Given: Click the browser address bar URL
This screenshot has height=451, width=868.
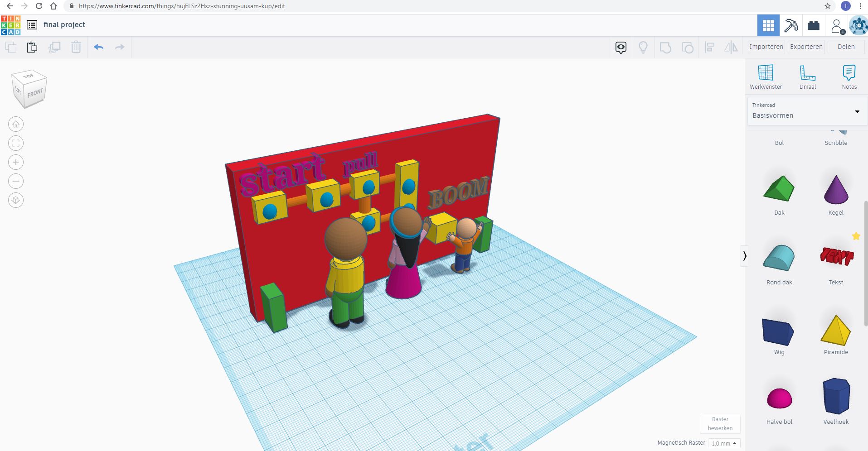Looking at the screenshot, I should [182, 6].
